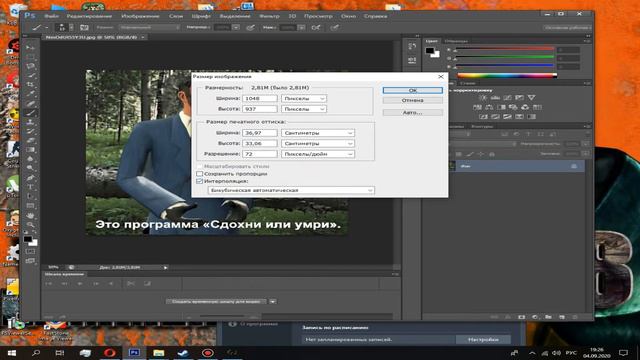Open the workspace switcher dropdown
The image size is (640, 360).
tap(567, 27)
